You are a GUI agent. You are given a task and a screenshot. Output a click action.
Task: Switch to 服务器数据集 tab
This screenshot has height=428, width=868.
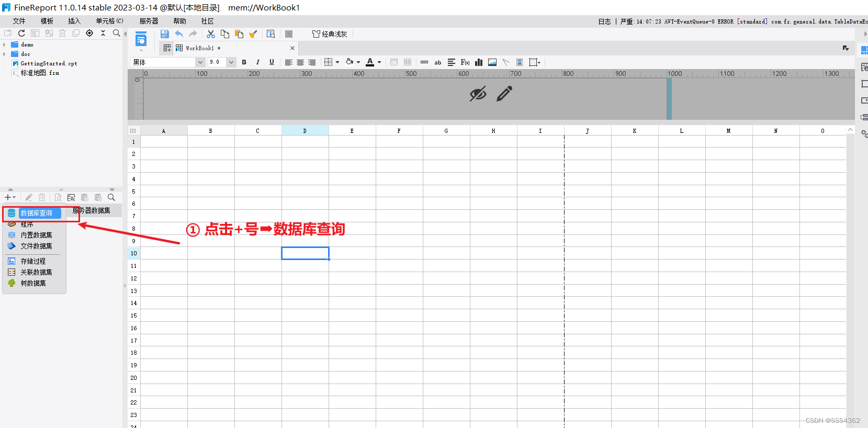tap(92, 210)
